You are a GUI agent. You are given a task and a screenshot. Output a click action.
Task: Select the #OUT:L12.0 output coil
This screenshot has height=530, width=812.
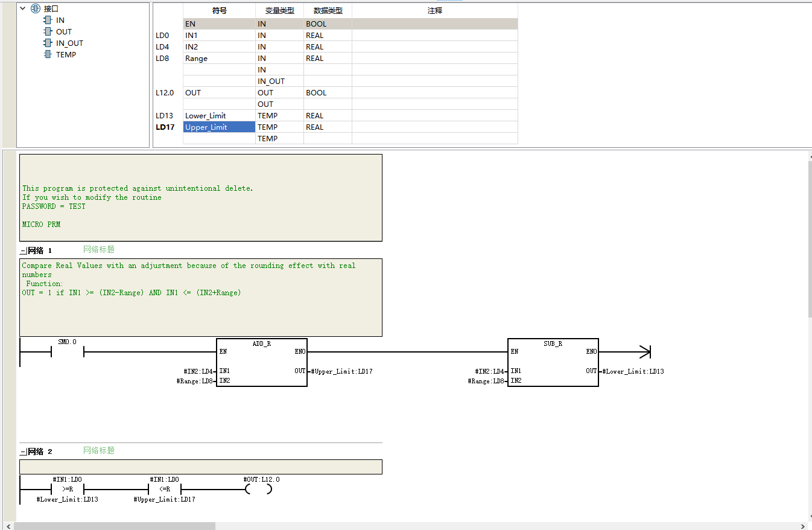click(x=259, y=489)
